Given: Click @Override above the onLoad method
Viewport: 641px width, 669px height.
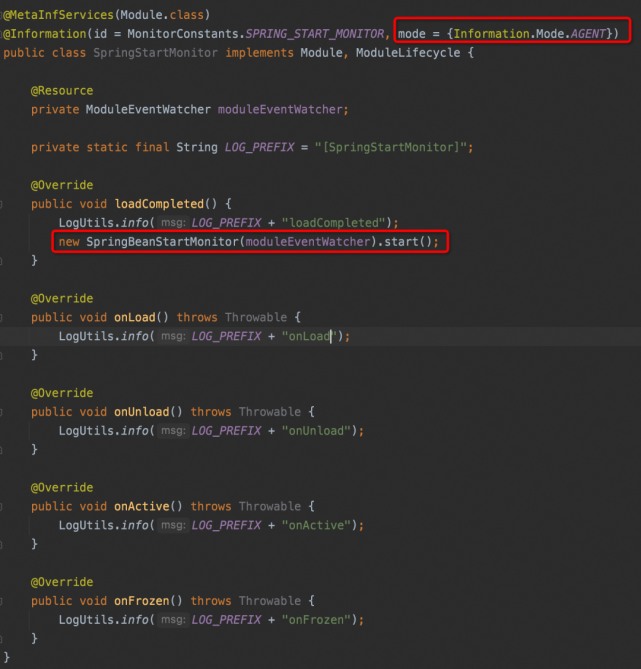Looking at the screenshot, I should tap(62, 299).
